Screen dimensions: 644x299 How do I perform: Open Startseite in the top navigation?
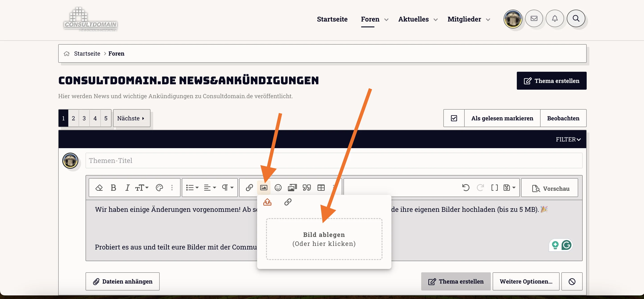(332, 19)
